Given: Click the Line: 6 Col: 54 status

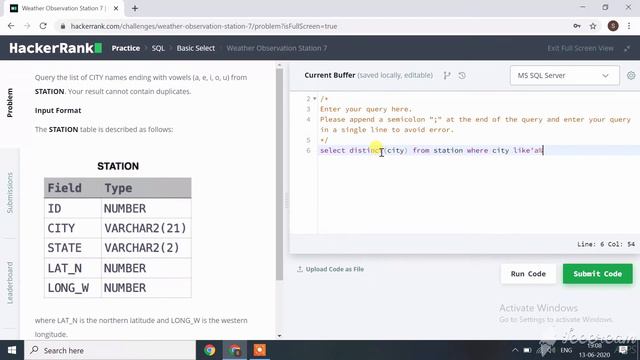Looking at the screenshot, I should coord(606,244).
